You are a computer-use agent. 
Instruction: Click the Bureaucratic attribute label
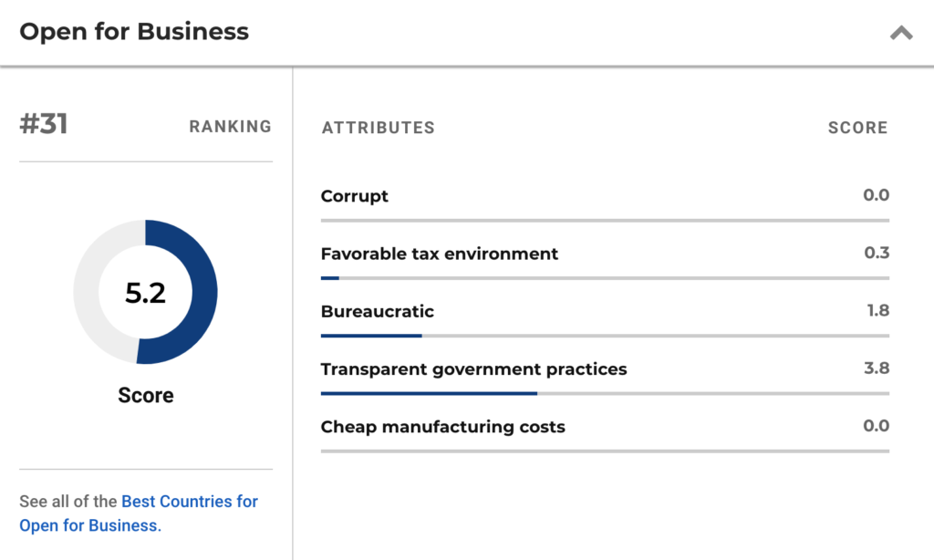coord(377,312)
